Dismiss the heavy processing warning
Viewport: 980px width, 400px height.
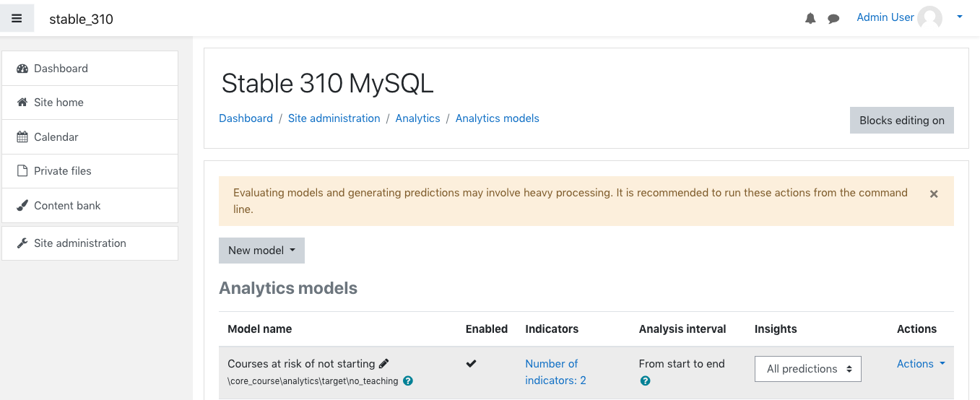point(934,194)
